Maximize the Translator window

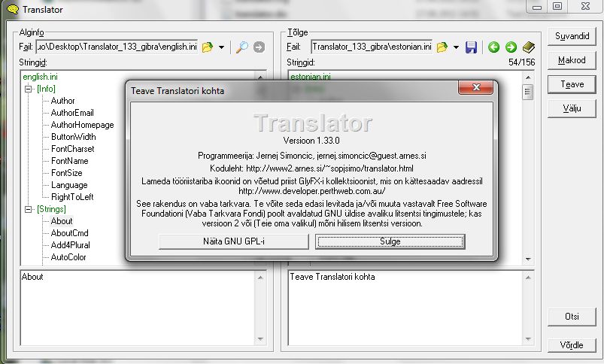(557, 6)
